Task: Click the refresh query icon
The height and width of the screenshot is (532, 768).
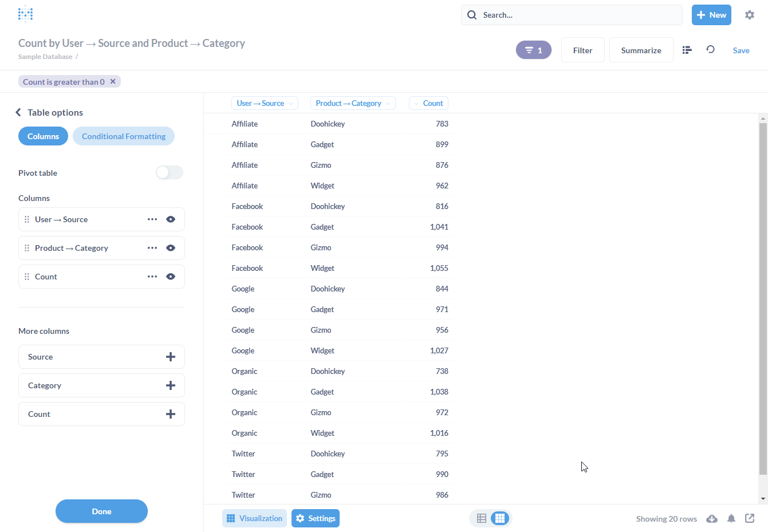Action: coord(710,50)
